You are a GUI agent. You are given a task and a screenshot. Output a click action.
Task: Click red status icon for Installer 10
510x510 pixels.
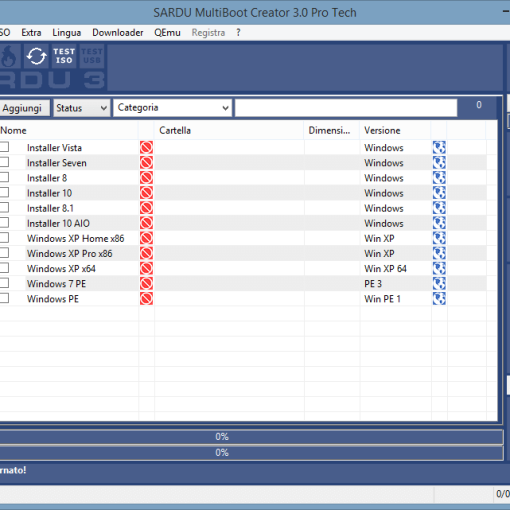tap(146, 193)
